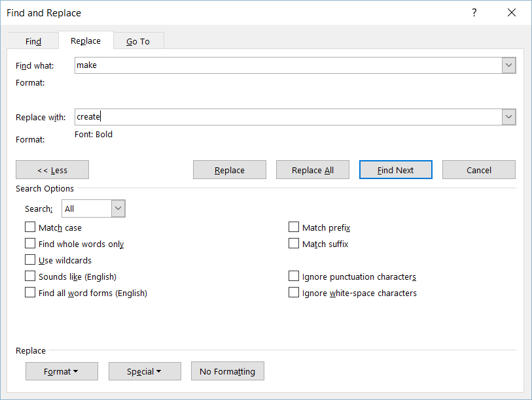
Task: Close the Find and Replace dialog
Action: pos(511,12)
